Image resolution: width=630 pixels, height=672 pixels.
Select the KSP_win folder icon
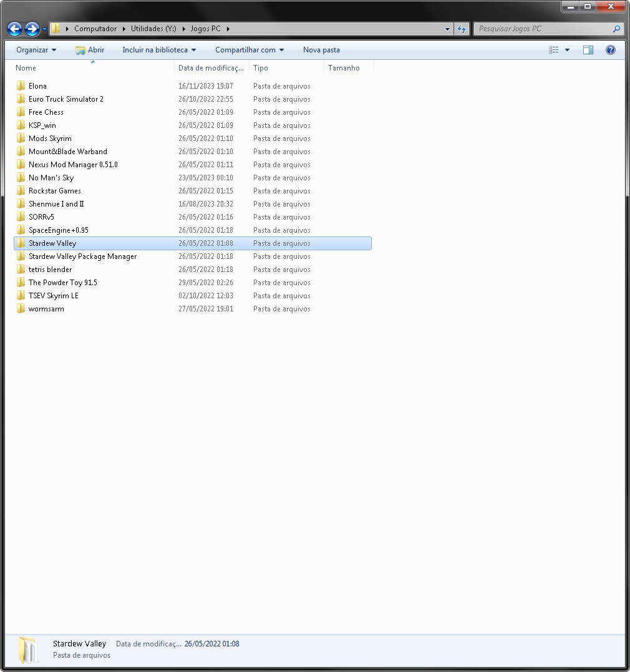[21, 125]
